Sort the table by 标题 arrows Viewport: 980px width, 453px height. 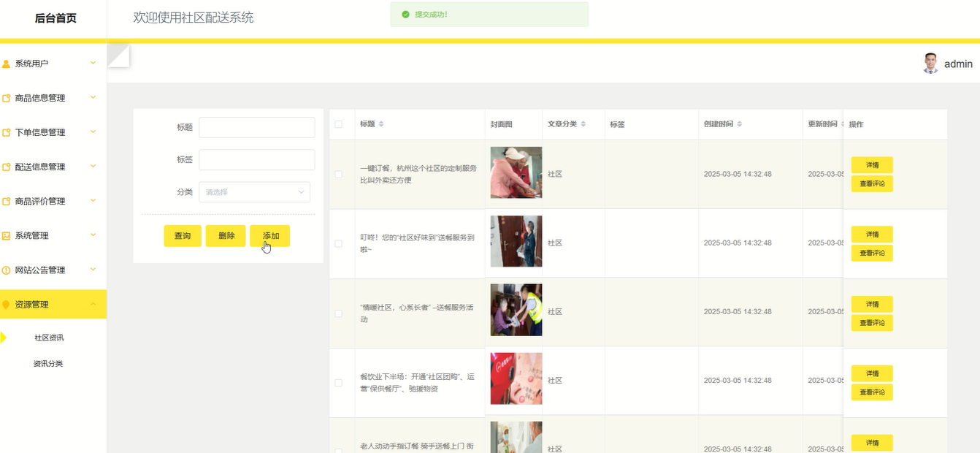[381, 124]
